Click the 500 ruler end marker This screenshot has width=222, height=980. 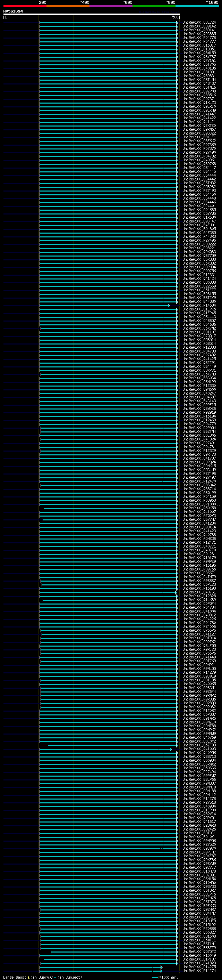[x=175, y=17]
